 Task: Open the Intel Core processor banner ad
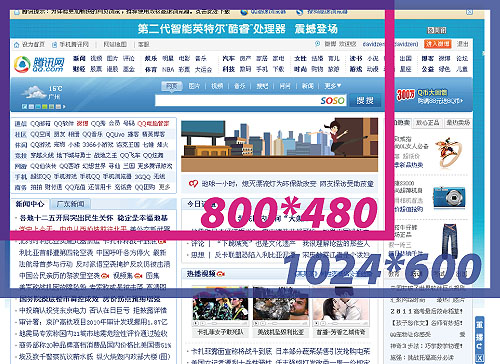238,29
